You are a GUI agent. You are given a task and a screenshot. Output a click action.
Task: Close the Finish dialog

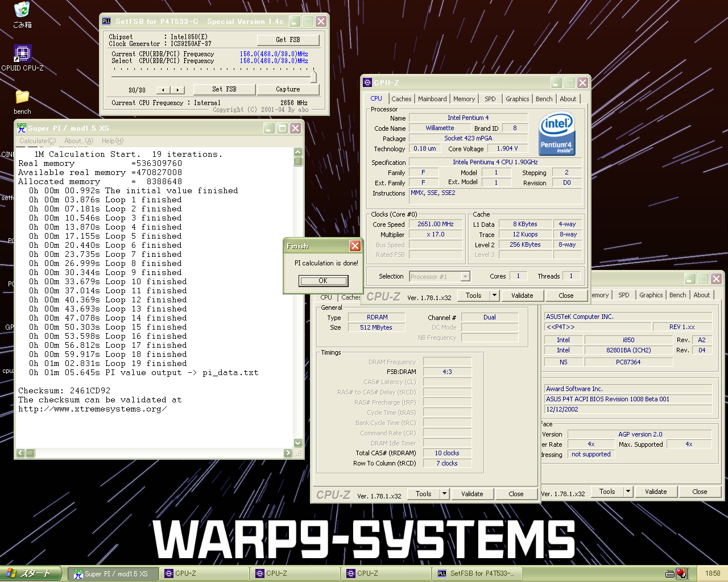click(355, 246)
